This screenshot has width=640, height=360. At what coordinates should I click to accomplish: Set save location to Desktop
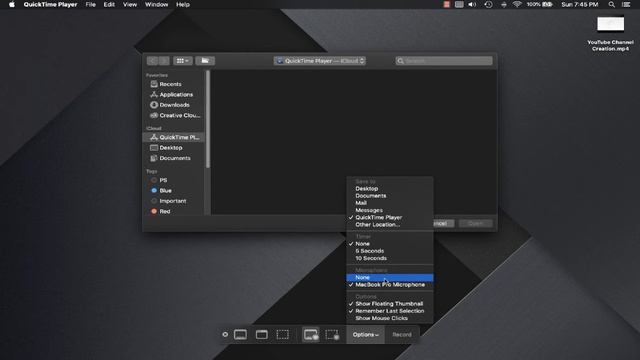click(x=389, y=189)
